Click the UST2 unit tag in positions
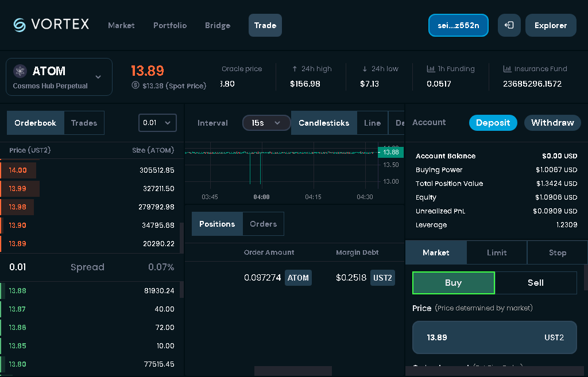The width and height of the screenshot is (588, 377). click(382, 278)
